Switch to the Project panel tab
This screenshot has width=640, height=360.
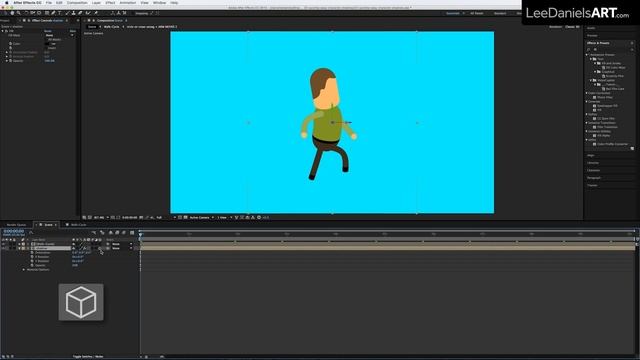tap(5, 20)
